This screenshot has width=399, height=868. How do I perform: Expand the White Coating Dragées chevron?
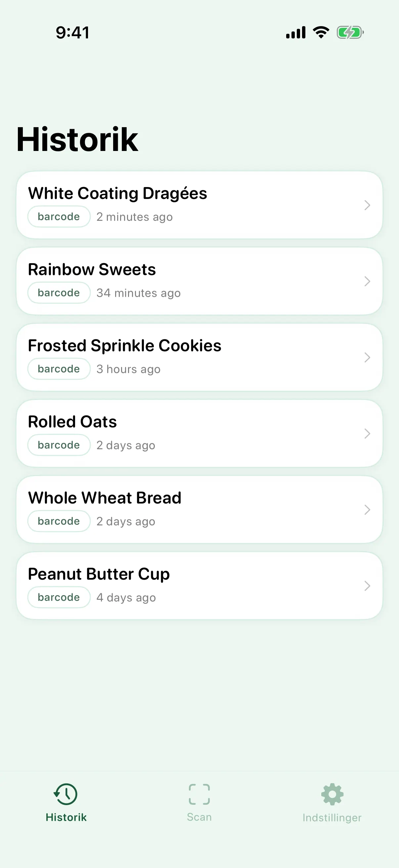(367, 205)
